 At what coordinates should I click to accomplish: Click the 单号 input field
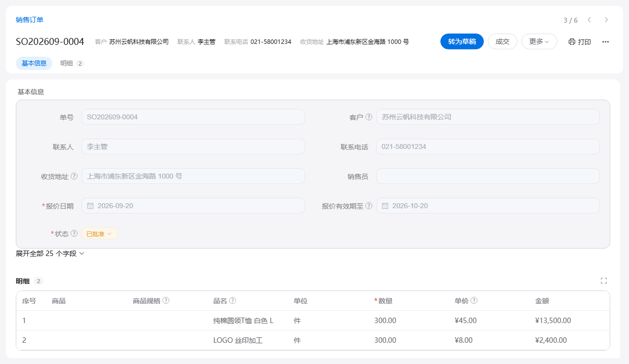pyautogui.click(x=193, y=117)
